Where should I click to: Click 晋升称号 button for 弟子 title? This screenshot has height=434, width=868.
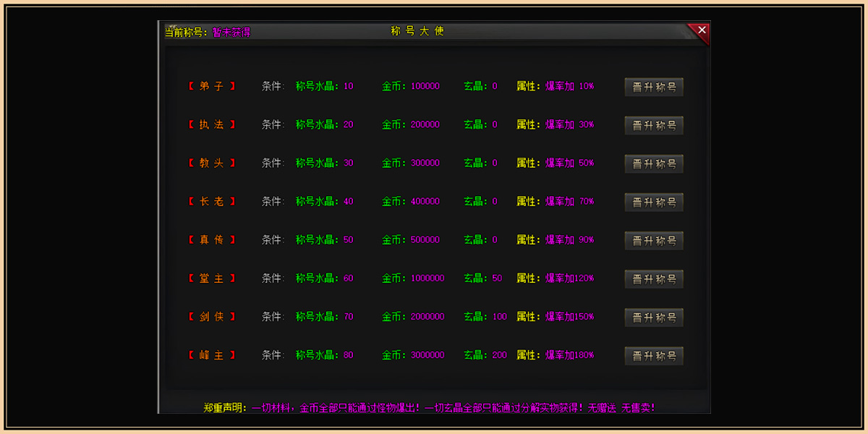click(654, 87)
